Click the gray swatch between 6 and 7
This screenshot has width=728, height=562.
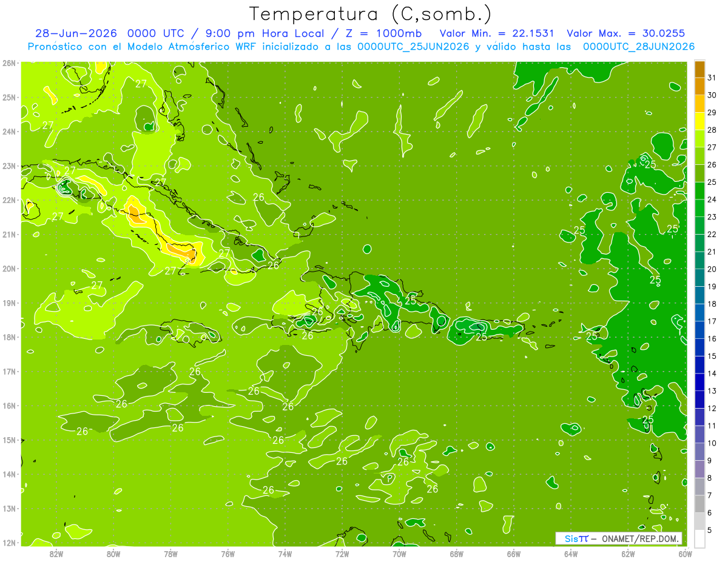[699, 504]
